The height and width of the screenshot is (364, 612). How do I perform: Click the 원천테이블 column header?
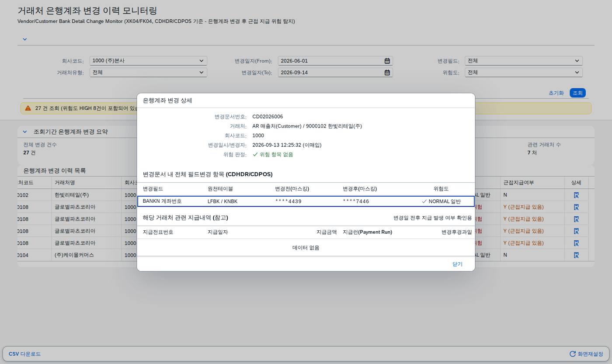tap(220, 189)
